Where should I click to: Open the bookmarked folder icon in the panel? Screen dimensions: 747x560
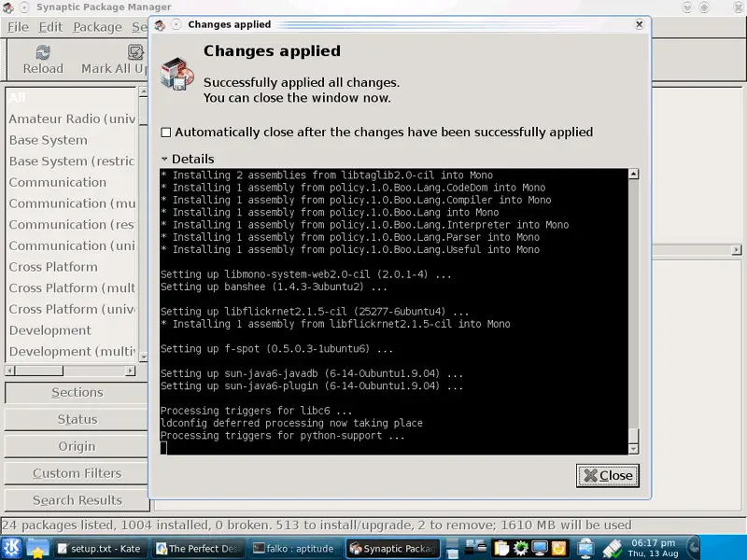tap(37, 549)
